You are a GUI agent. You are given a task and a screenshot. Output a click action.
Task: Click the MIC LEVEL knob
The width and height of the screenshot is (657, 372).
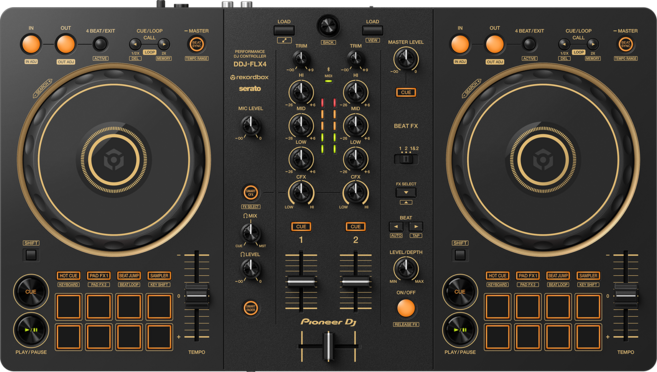pos(251,125)
